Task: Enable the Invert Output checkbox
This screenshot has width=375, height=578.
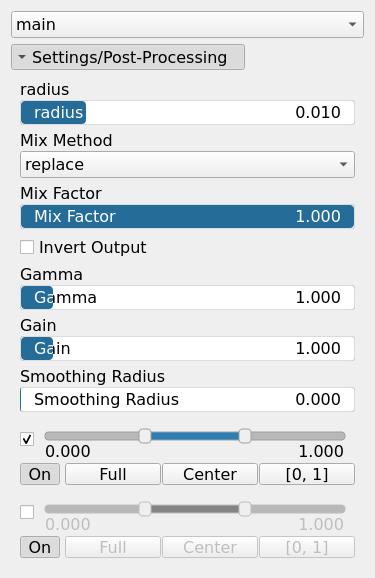Action: pos(27,247)
